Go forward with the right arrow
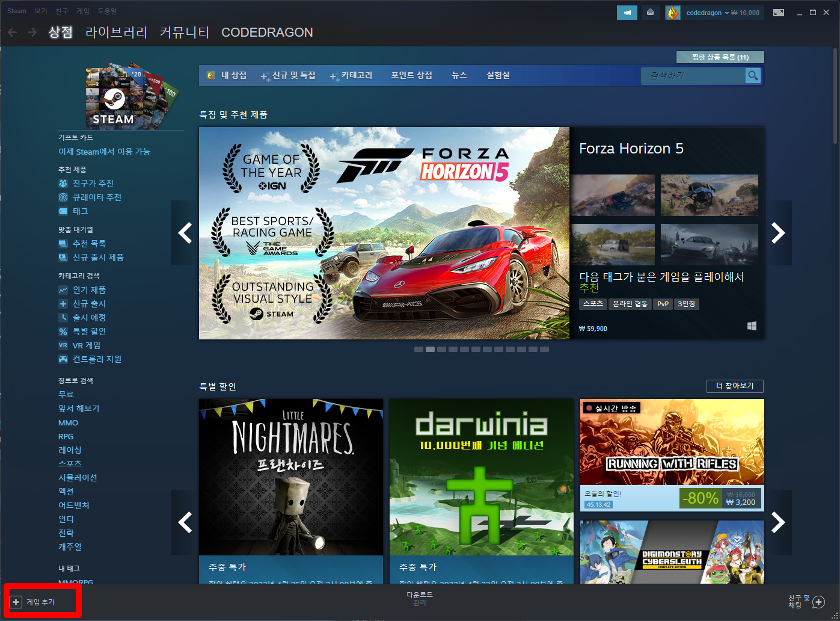The width and height of the screenshot is (840, 621). tap(32, 32)
